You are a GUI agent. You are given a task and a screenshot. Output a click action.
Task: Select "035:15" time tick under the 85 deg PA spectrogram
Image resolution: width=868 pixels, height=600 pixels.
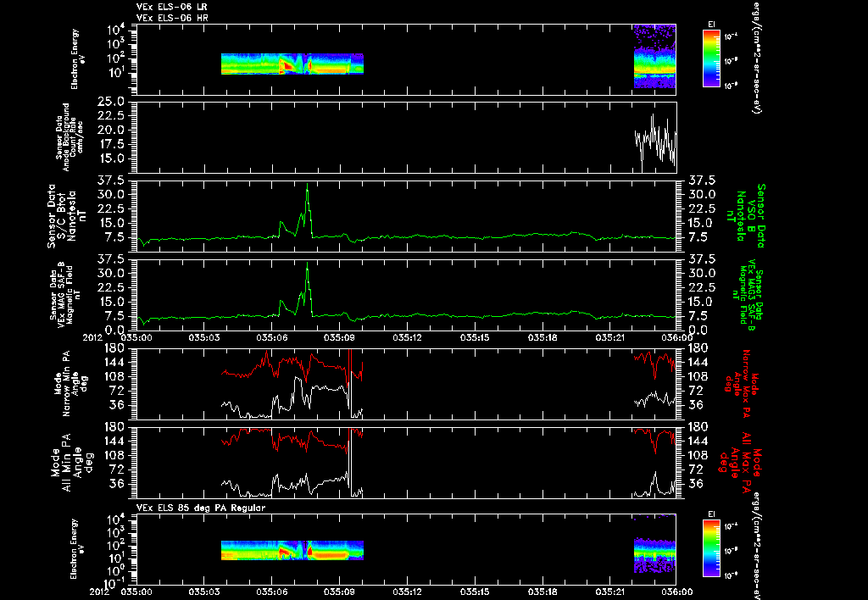[x=475, y=592]
